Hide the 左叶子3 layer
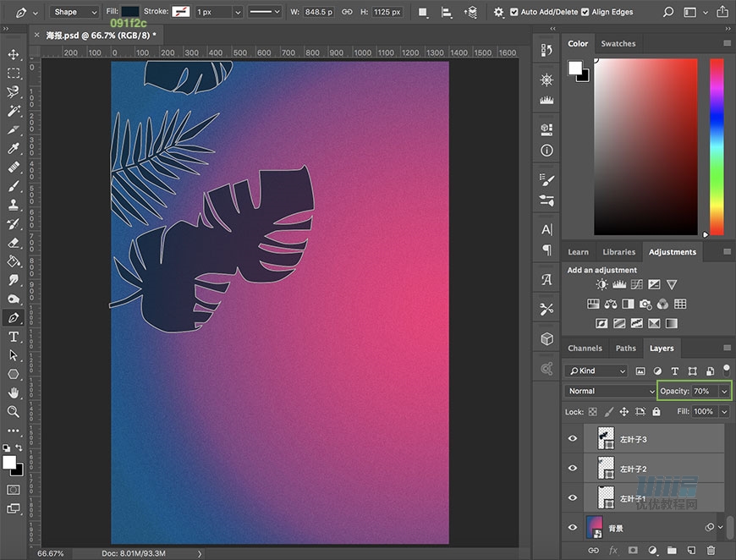 point(573,439)
